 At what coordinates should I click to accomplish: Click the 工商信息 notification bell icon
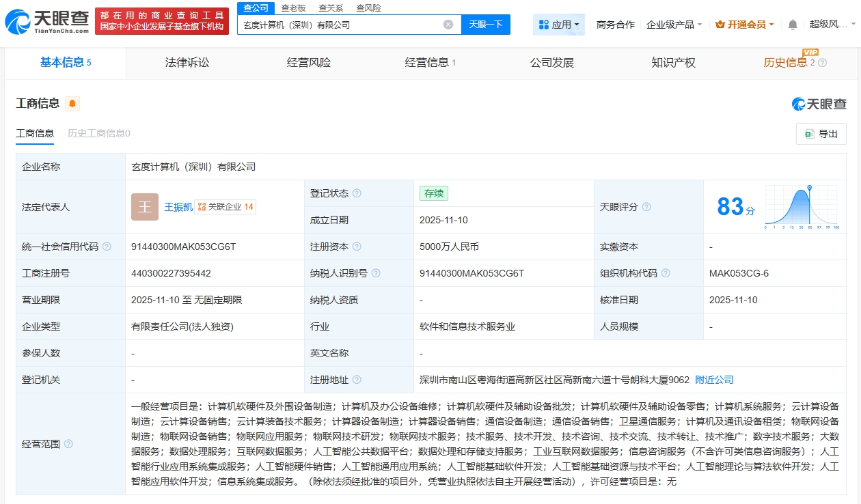(x=72, y=103)
